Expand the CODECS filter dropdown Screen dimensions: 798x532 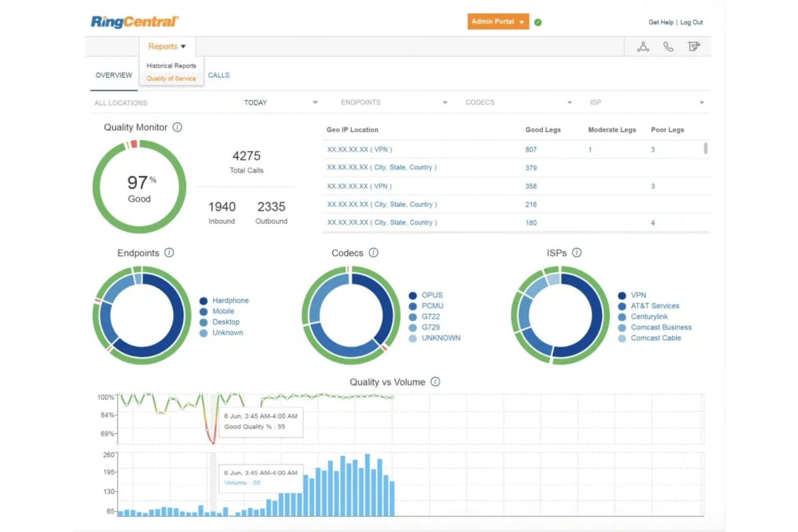(518, 102)
